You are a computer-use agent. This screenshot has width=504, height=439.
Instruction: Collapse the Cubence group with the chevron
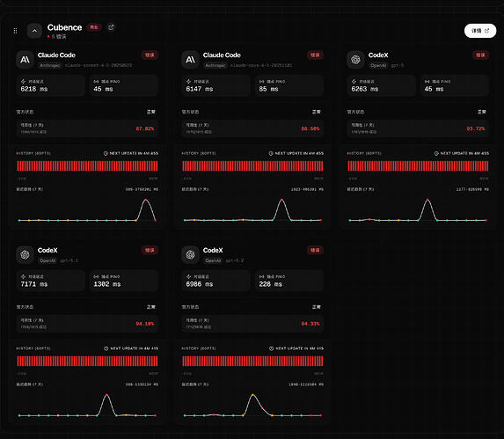tap(34, 31)
